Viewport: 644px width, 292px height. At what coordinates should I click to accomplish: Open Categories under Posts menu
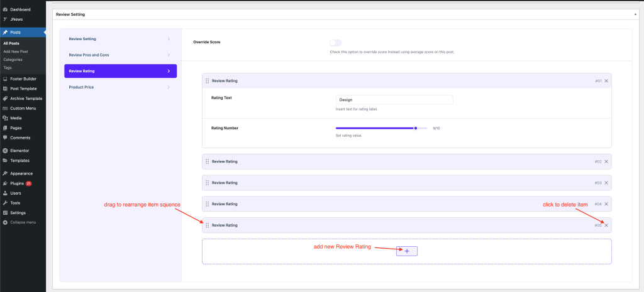(x=13, y=60)
